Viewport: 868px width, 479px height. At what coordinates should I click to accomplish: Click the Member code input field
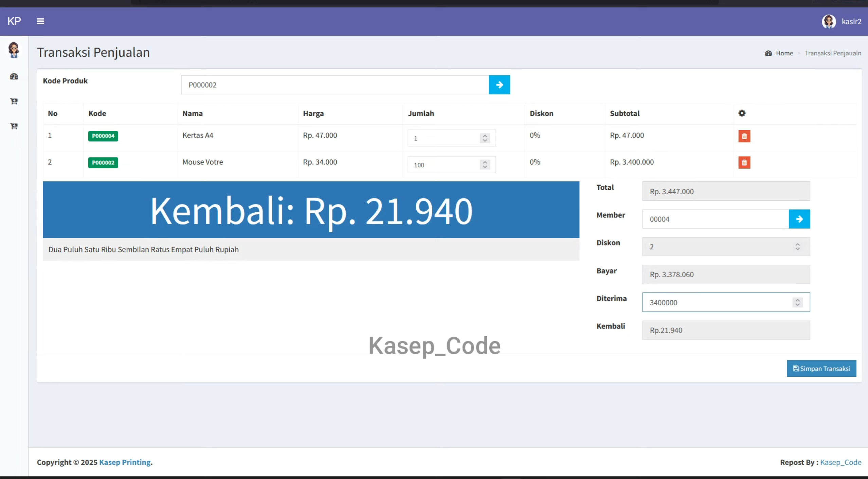[x=716, y=219]
